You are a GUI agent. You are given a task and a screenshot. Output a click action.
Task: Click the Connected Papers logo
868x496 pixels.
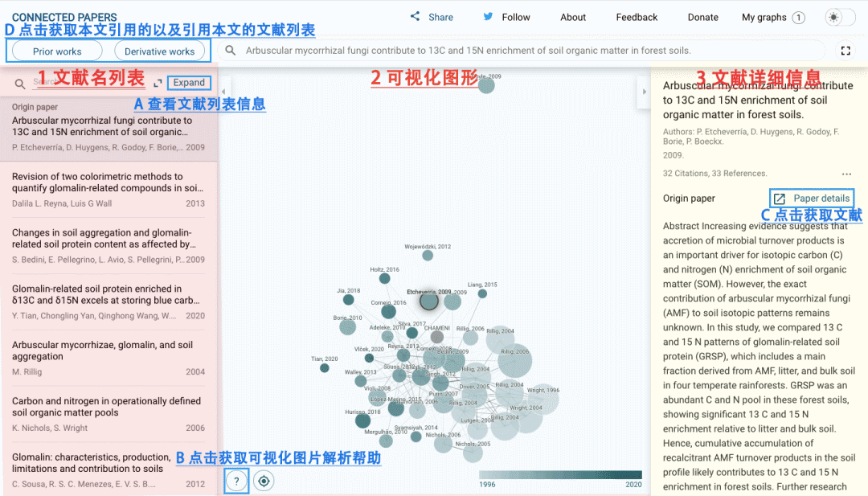[x=64, y=17]
